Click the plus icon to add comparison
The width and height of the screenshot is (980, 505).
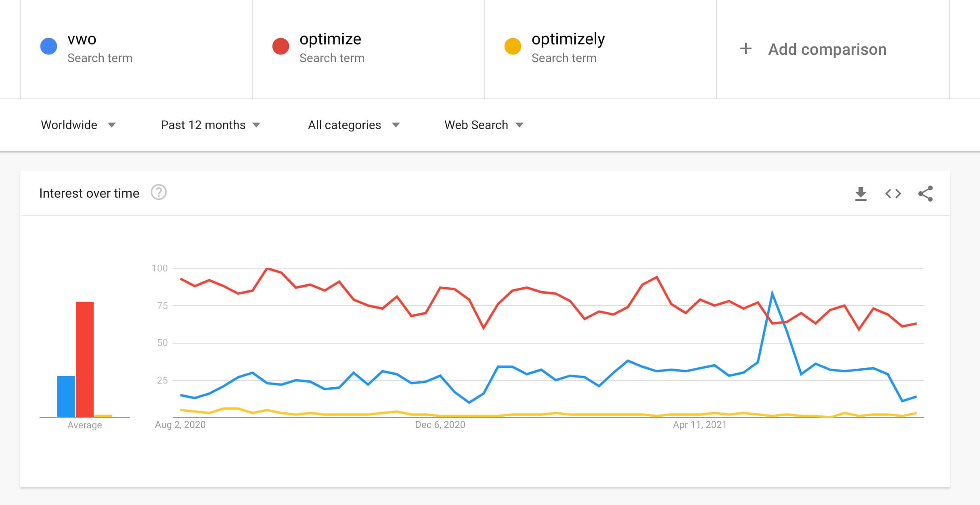tap(745, 49)
